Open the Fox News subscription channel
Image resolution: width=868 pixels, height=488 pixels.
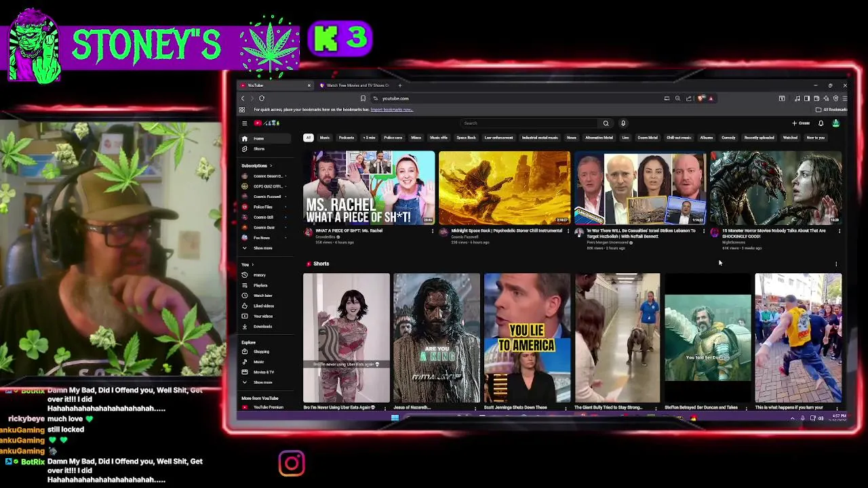pyautogui.click(x=264, y=238)
